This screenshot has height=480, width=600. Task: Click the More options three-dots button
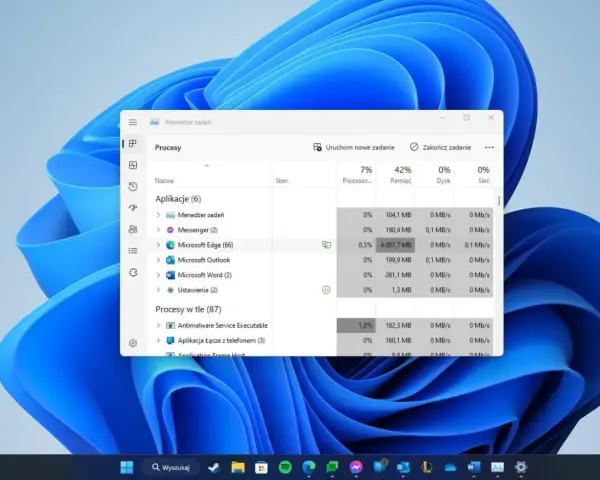pos(489,147)
